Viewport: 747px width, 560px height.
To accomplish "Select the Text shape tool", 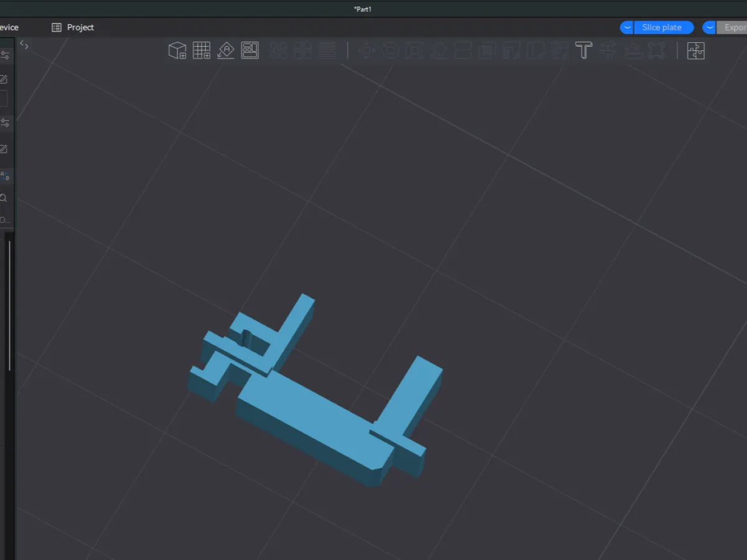I will tap(583, 50).
